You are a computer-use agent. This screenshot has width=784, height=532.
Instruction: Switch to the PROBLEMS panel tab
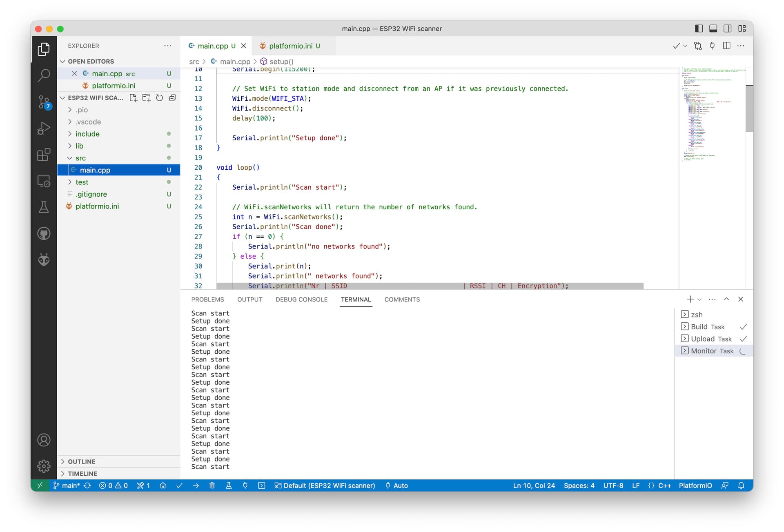click(x=207, y=299)
